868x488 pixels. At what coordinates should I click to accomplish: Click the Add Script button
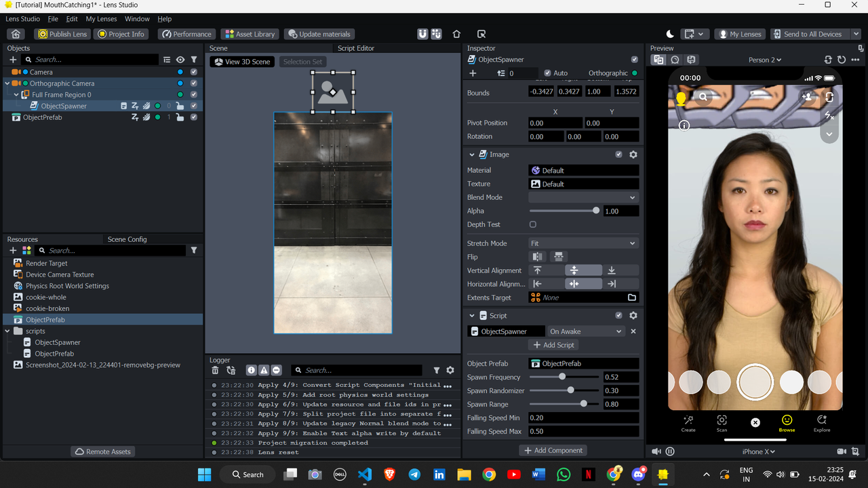[x=553, y=345]
